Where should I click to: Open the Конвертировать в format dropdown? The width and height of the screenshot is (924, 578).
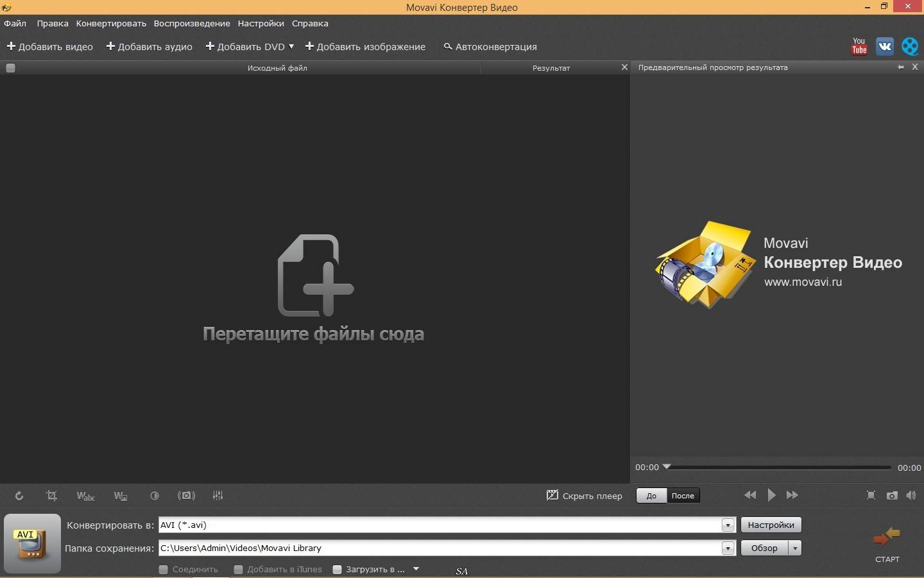[x=728, y=525]
